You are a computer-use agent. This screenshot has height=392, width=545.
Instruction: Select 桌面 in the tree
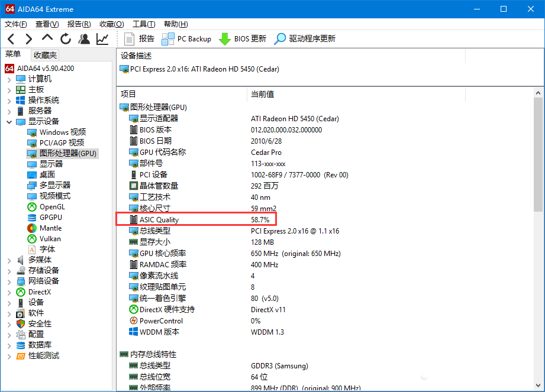coord(47,174)
